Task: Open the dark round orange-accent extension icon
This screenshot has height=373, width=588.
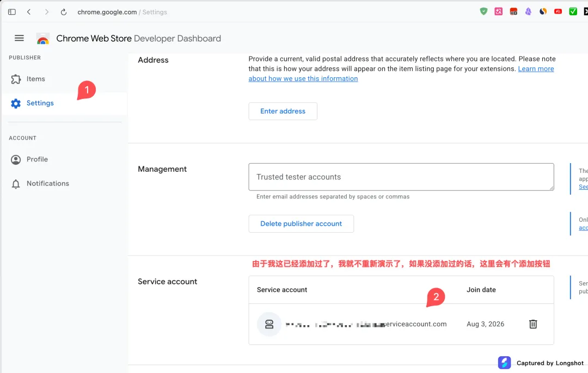Action: pos(543,11)
